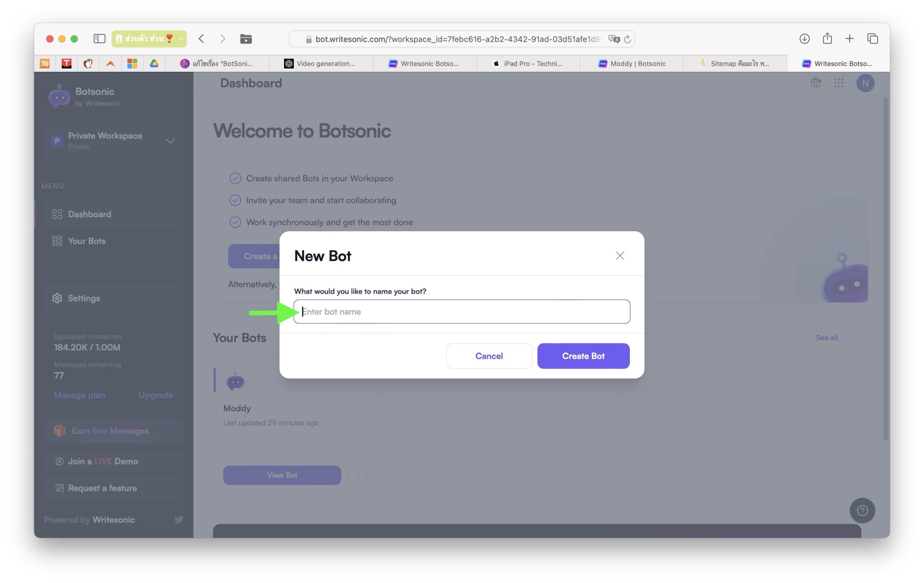Cancel the New Bot dialog
This screenshot has width=924, height=583.
coord(488,356)
